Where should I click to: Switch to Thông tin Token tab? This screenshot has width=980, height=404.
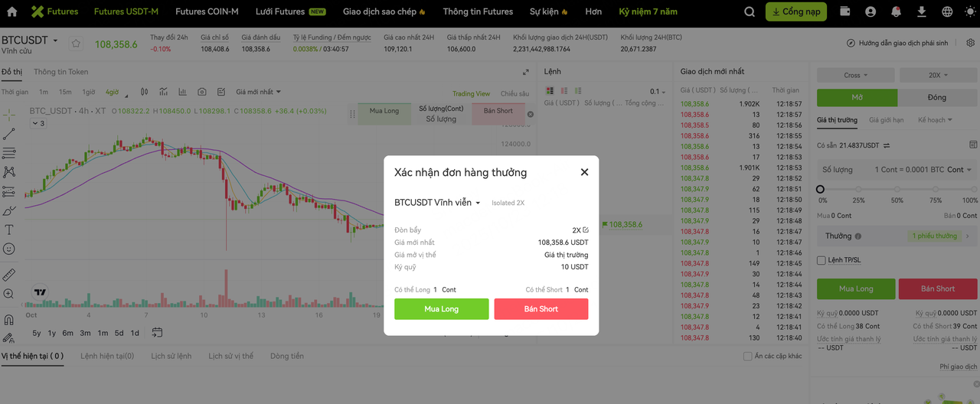(x=61, y=72)
